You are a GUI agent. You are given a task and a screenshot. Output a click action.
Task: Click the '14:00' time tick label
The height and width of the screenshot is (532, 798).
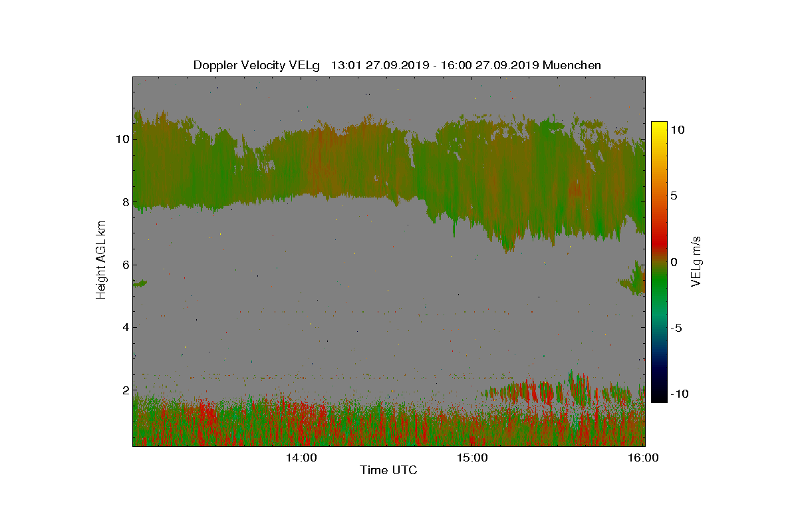301,458
